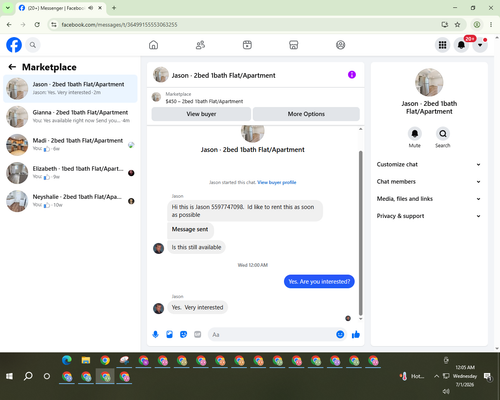Image resolution: width=500 pixels, height=400 pixels.
Task: Click large listing photo in right panel
Action: [429, 82]
